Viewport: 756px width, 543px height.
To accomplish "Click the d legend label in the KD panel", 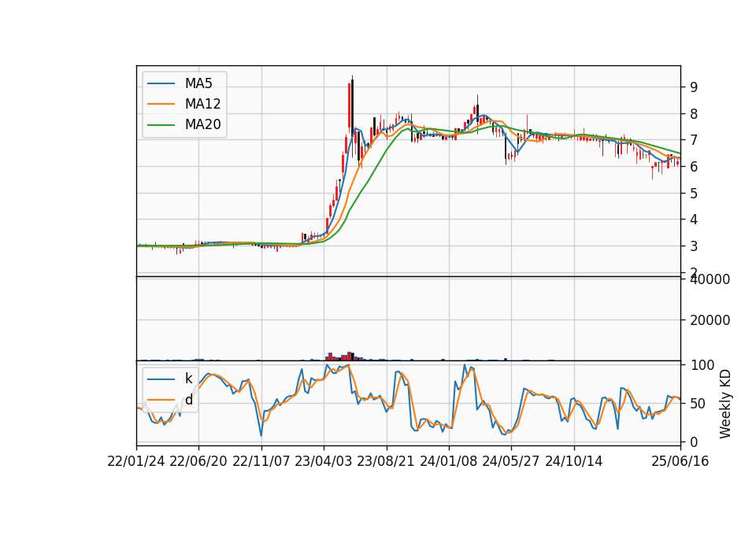I will [x=188, y=400].
